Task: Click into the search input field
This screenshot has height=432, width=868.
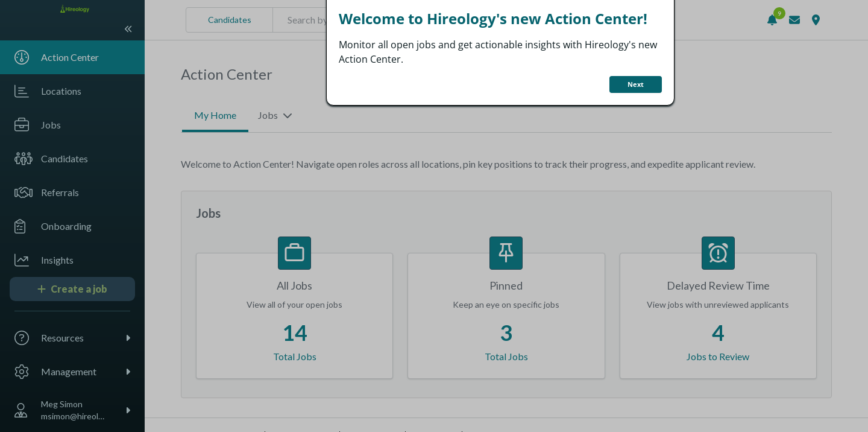Action: click(x=306, y=20)
